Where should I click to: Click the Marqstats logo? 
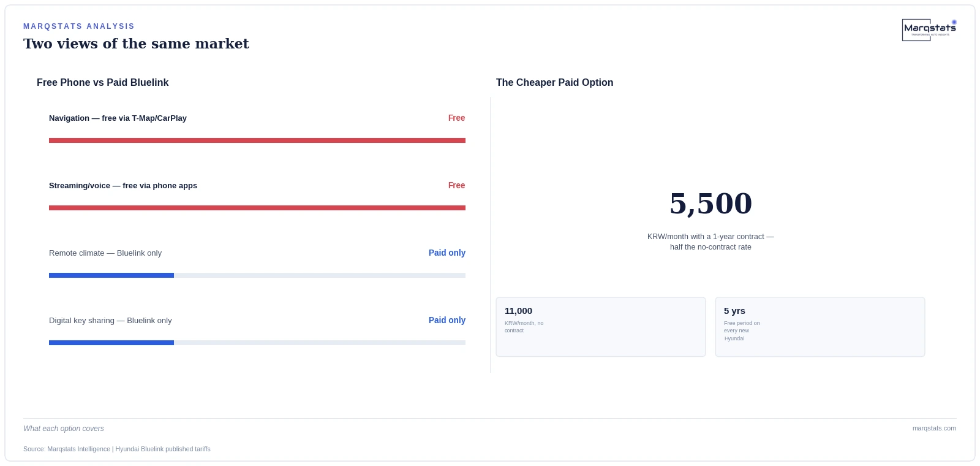tap(929, 29)
